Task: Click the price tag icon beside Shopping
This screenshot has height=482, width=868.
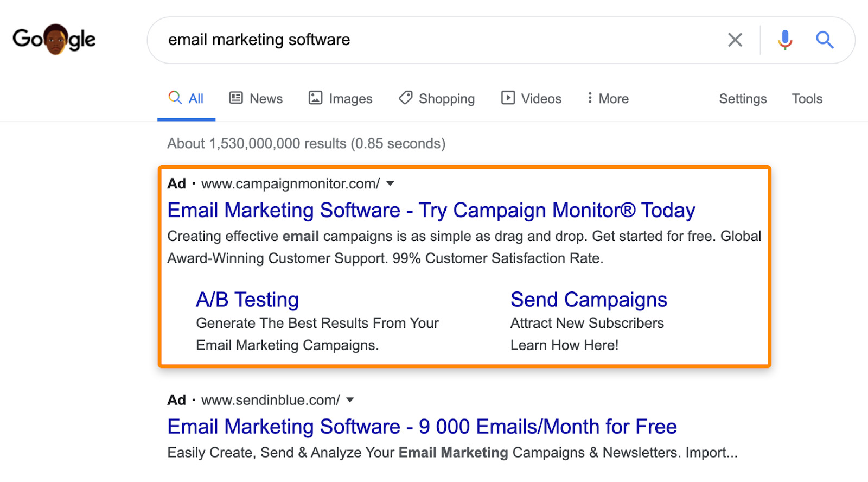Action: pos(405,98)
